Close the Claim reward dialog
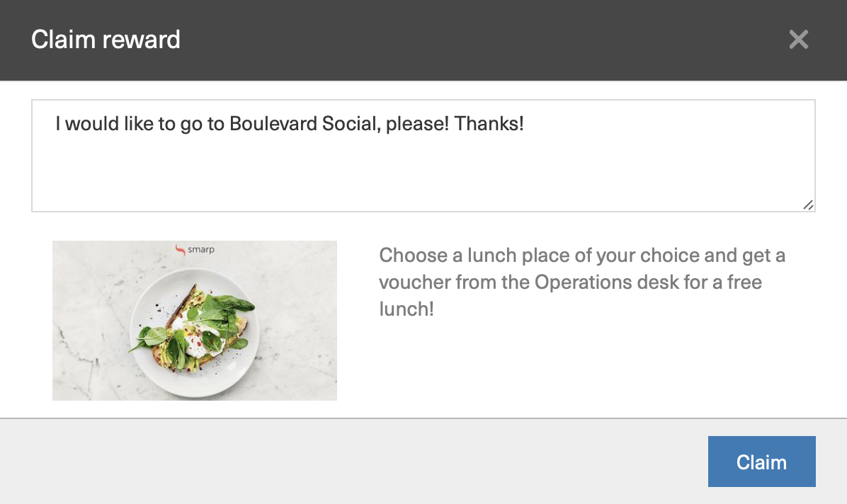This screenshot has width=847, height=504. pyautogui.click(x=798, y=40)
